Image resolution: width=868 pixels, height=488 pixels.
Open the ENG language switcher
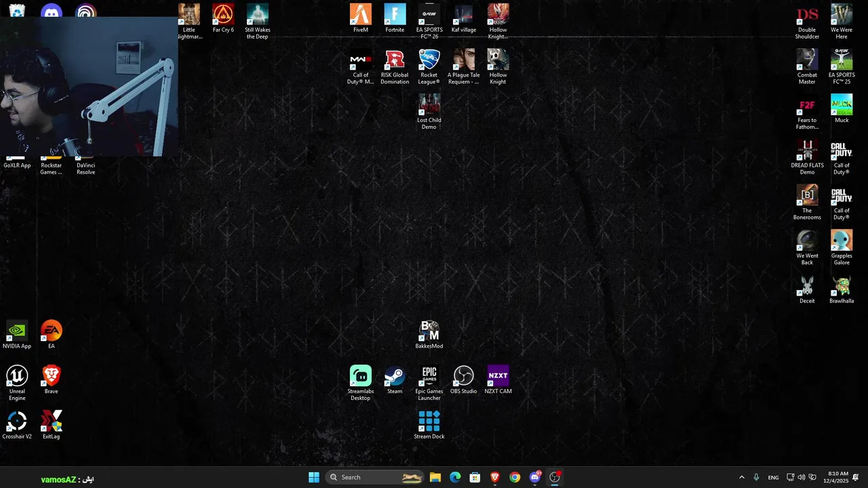[773, 477]
